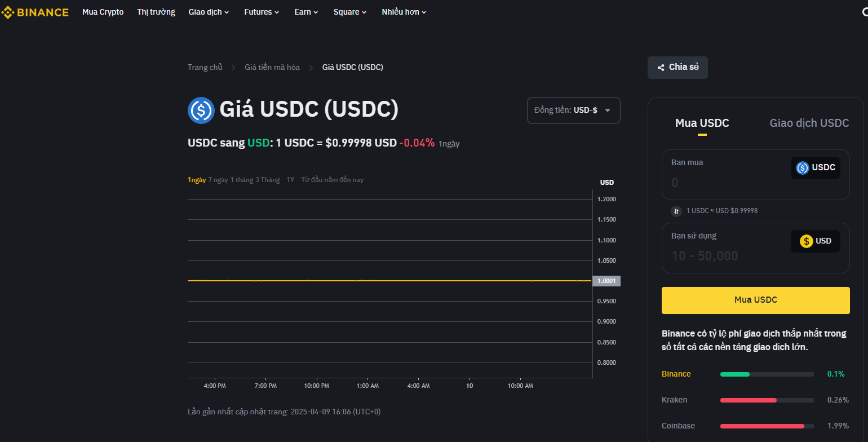The image size is (868, 442).
Task: Select the Từ đầu năm đến nay range
Action: click(x=333, y=180)
